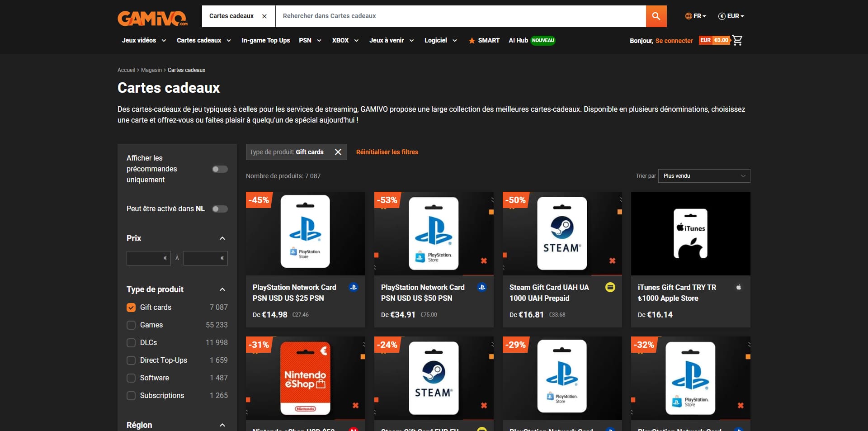Viewport: 868px width, 431px height.
Task: Click the orange search magnifier button
Action: pos(656,16)
